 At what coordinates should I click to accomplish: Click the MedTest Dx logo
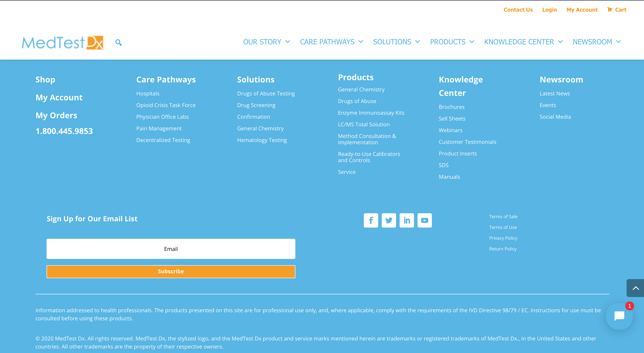tap(62, 43)
